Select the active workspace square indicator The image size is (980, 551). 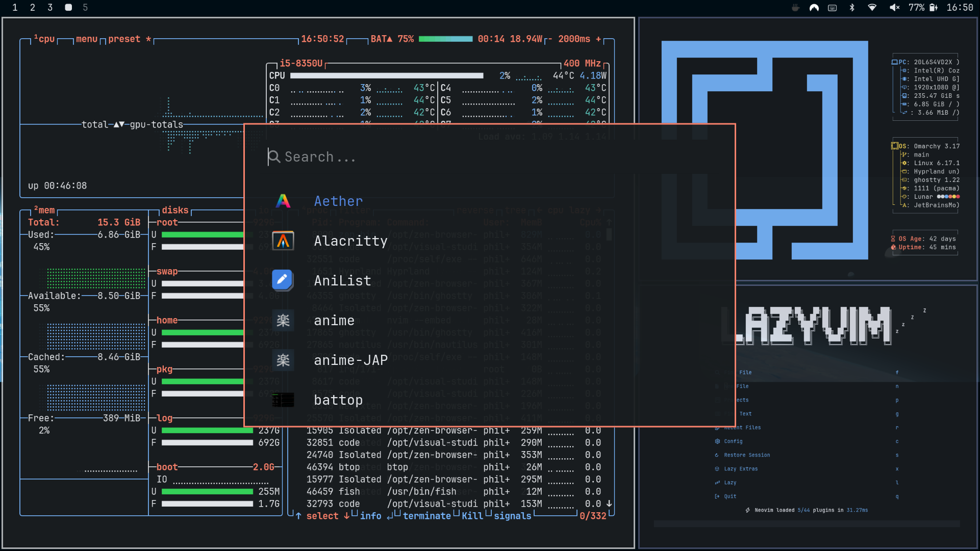[x=68, y=8]
